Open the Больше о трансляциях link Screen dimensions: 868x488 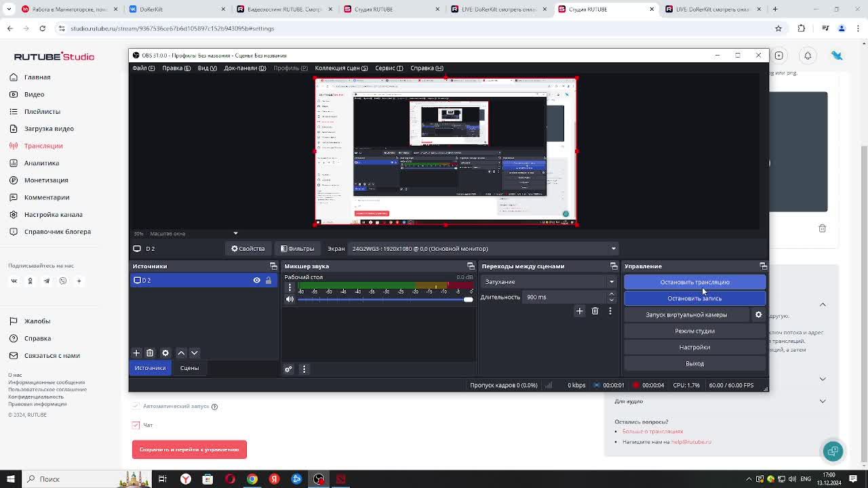tap(652, 432)
